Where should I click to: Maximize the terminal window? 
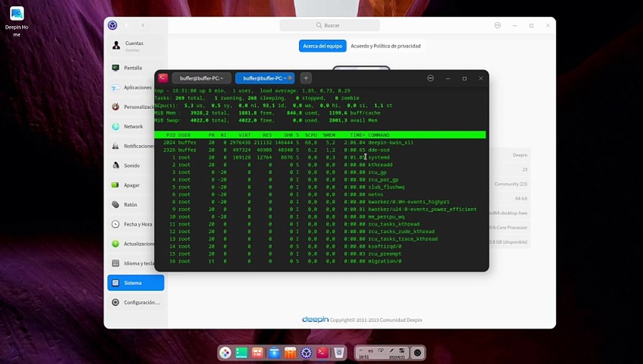465,78
